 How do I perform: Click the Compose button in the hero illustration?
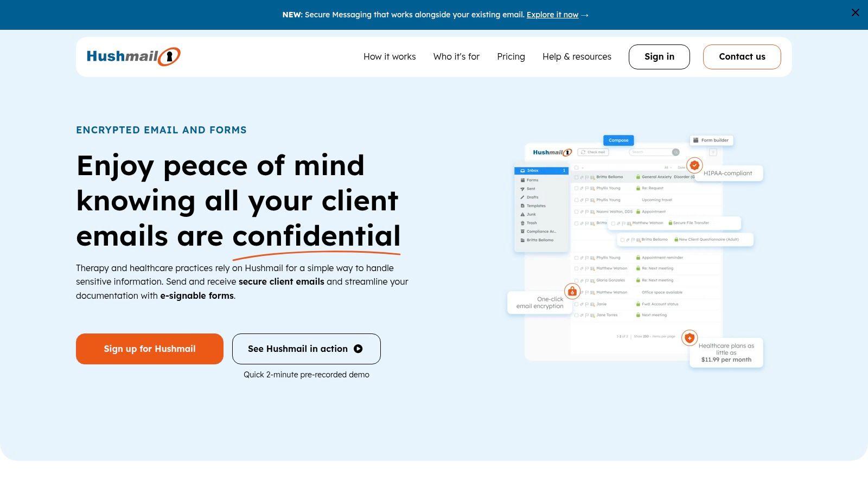[x=618, y=140]
